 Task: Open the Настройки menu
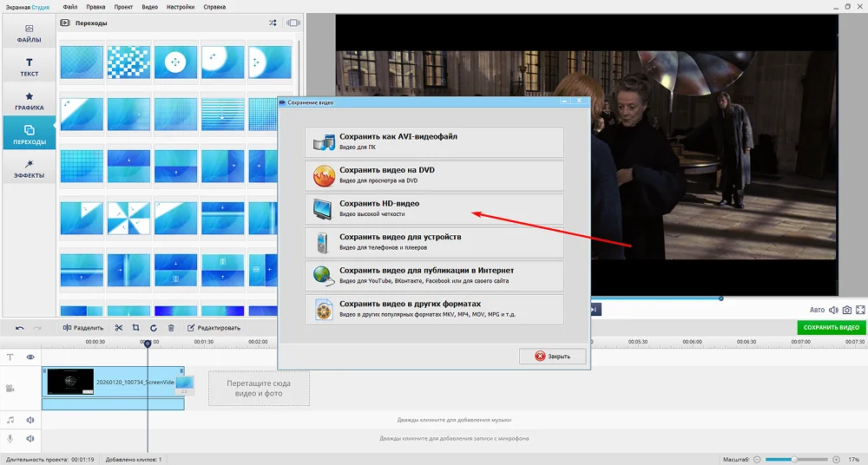pyautogui.click(x=179, y=7)
